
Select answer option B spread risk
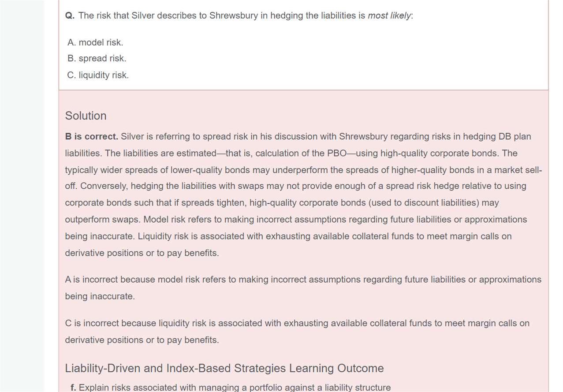coord(97,58)
